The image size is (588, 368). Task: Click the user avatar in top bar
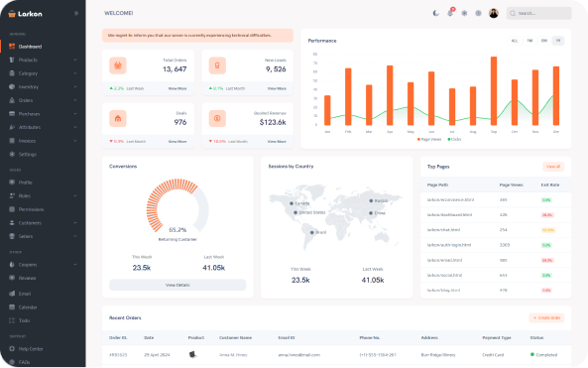[494, 13]
